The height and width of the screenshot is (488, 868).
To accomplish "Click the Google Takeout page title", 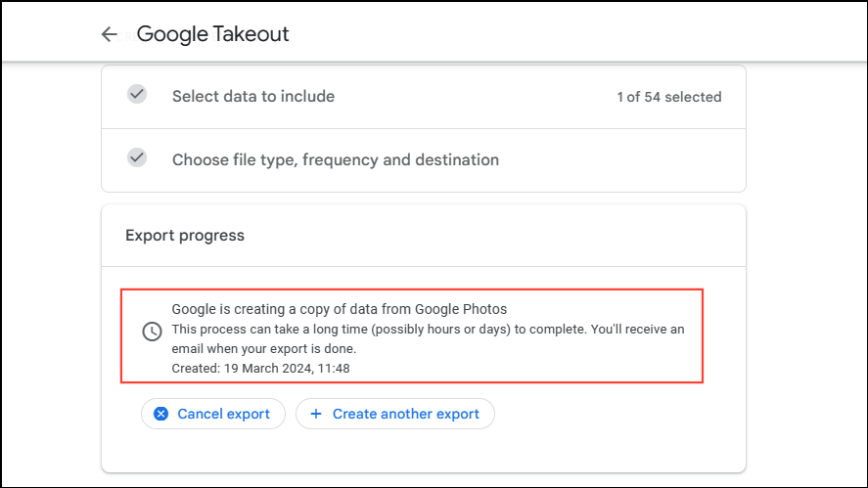I will point(212,34).
